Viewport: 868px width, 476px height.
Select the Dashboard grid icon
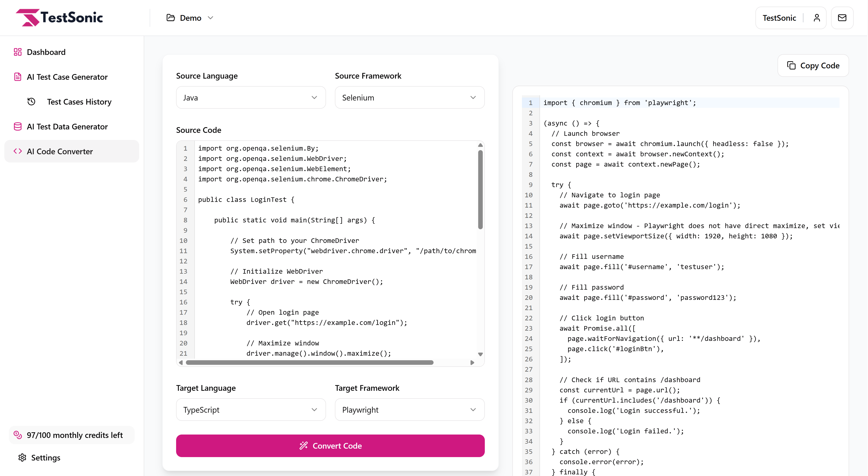(18, 52)
